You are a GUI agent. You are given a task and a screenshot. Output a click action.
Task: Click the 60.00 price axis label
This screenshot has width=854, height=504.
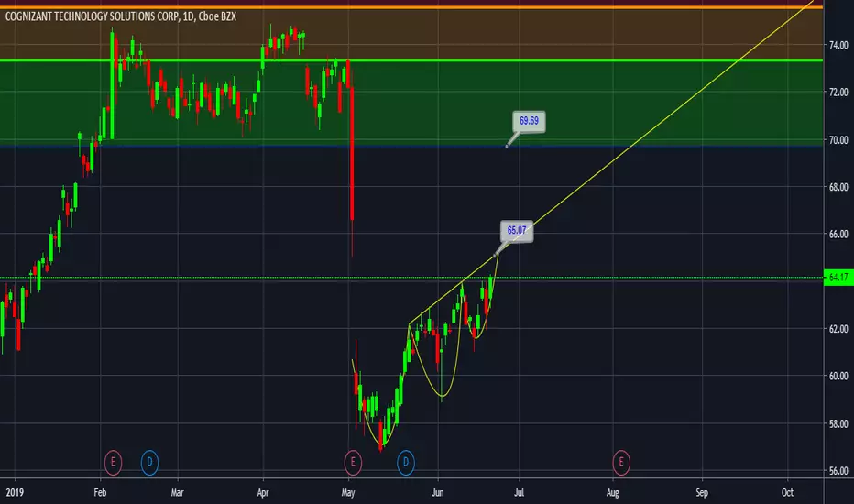click(838, 376)
